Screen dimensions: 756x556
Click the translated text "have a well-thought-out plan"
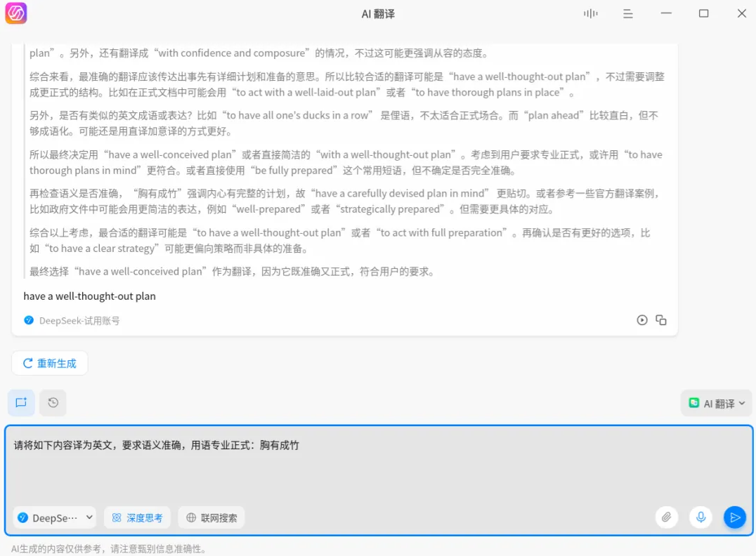tap(90, 296)
